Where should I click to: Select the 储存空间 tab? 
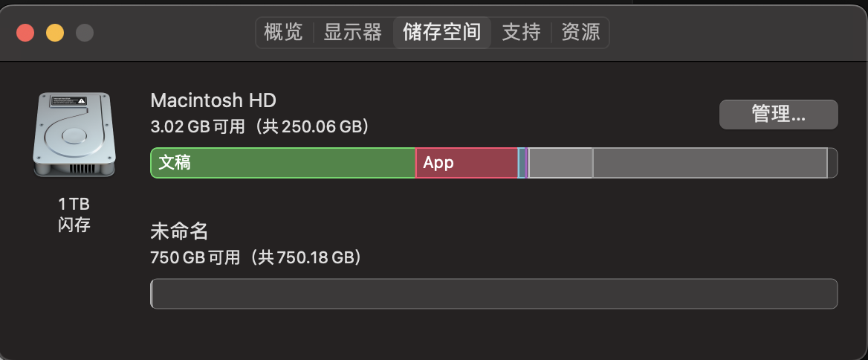pyautogui.click(x=441, y=33)
